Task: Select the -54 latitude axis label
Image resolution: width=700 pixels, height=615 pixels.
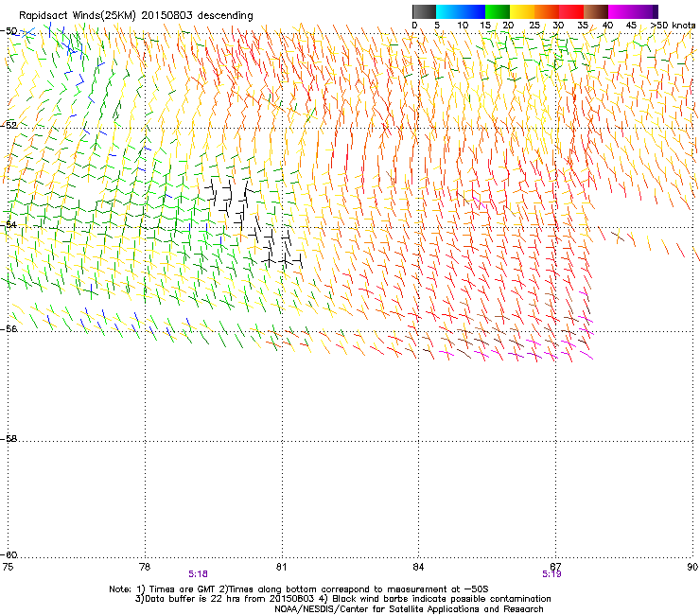Action: click(x=9, y=224)
